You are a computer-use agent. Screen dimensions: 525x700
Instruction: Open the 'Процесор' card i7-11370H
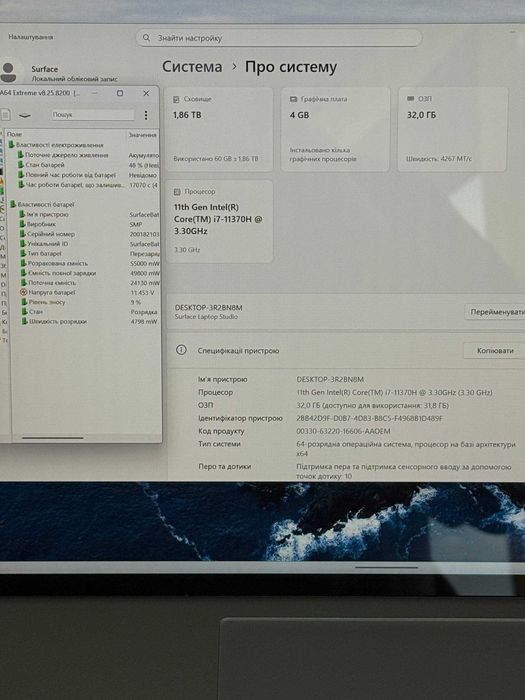pyautogui.click(x=219, y=221)
